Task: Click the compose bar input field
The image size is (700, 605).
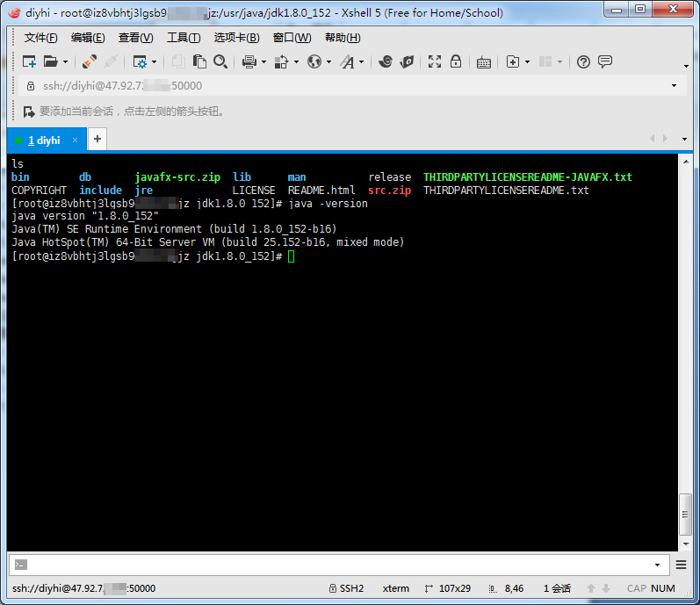Action: 338,565
